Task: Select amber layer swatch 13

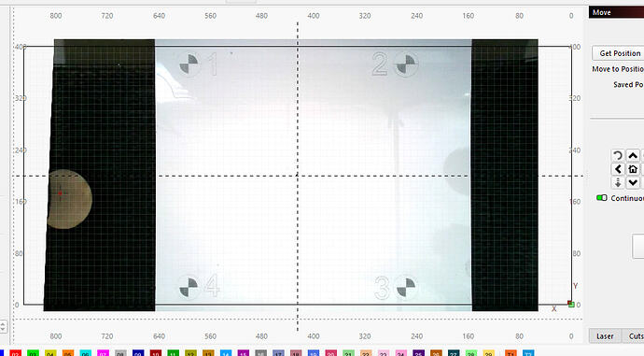Action: click(208, 352)
